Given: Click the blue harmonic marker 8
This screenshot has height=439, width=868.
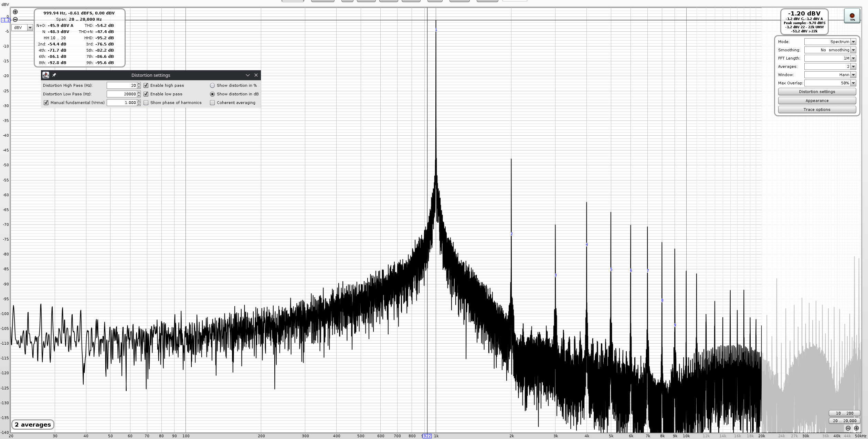Looking at the screenshot, I should pyautogui.click(x=662, y=301).
